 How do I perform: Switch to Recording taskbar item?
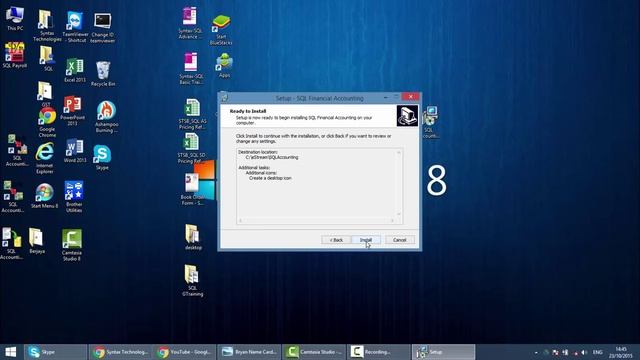pos(378,352)
